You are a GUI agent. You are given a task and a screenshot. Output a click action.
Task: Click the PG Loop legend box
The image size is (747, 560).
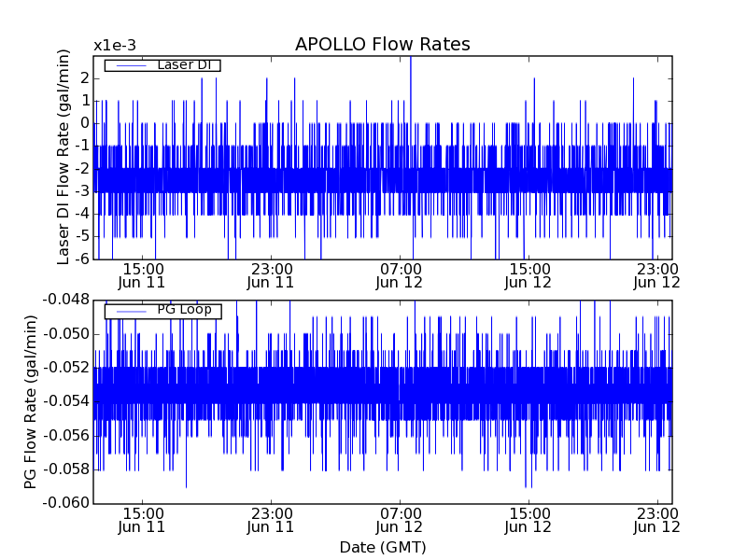click(162, 311)
